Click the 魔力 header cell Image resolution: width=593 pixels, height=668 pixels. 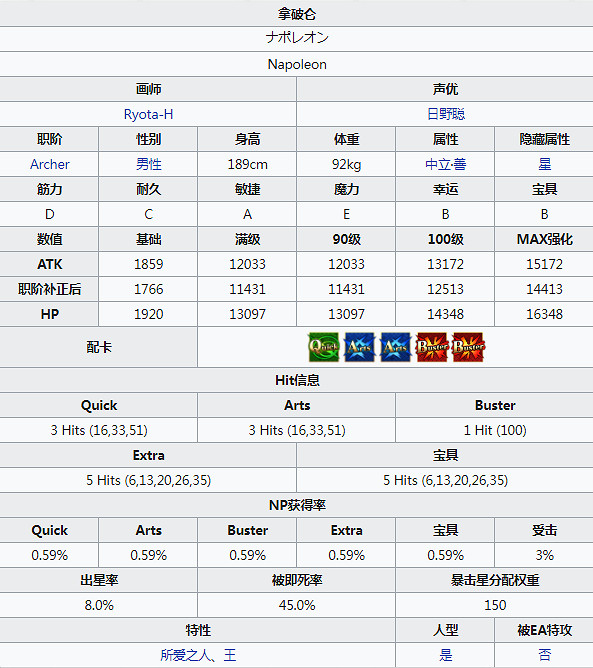[346, 189]
